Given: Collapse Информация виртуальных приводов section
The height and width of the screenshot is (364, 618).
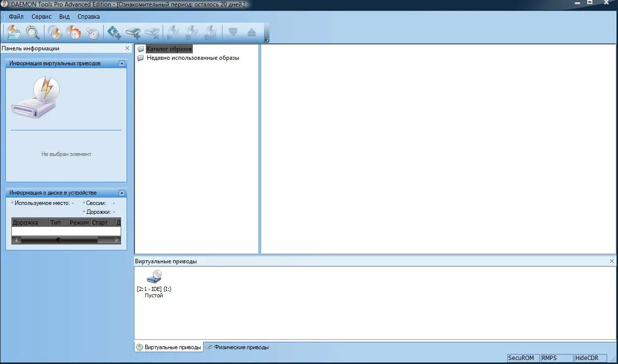Looking at the screenshot, I should point(122,64).
